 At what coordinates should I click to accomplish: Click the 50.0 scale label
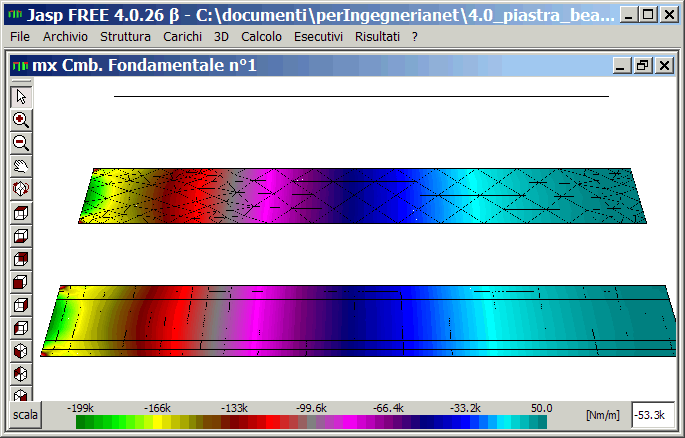click(x=542, y=408)
